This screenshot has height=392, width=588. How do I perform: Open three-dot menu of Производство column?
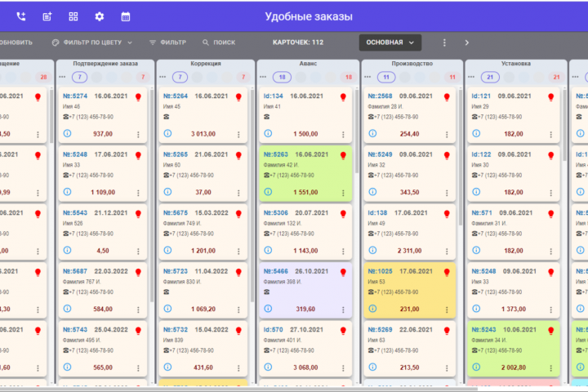367,77
